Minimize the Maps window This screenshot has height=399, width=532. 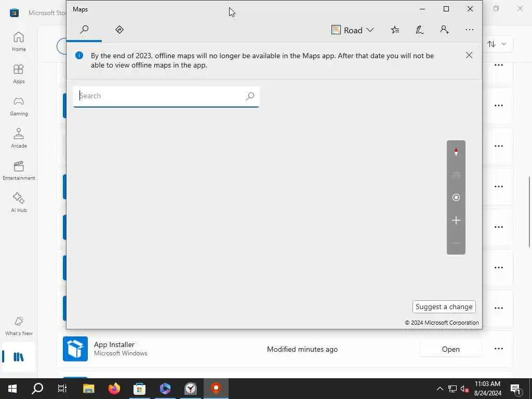pos(422,9)
